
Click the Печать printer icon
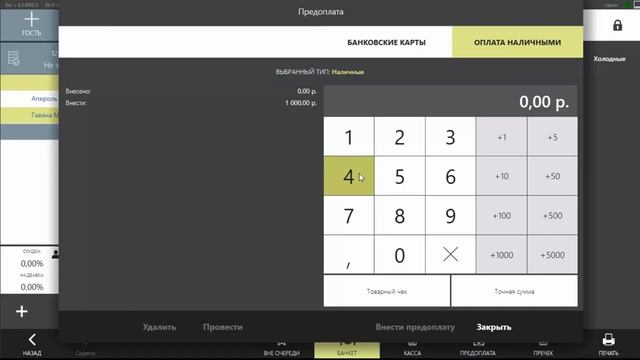[x=608, y=344]
